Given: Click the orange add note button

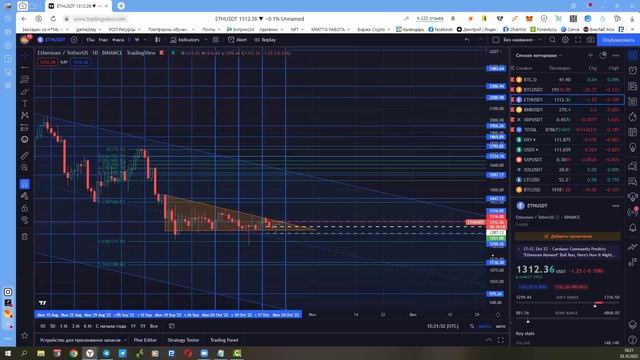Looking at the screenshot, I should click(568, 236).
